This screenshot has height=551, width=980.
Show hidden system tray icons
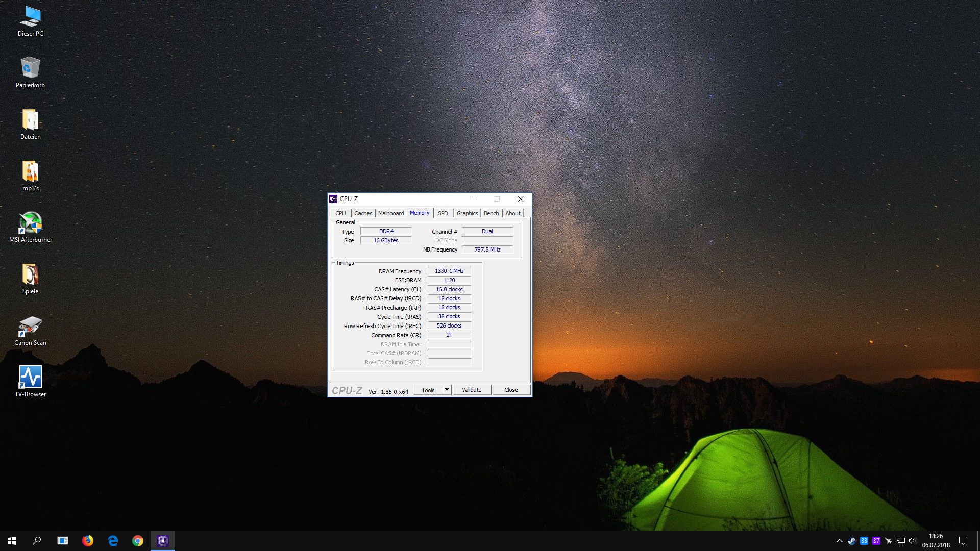(839, 541)
